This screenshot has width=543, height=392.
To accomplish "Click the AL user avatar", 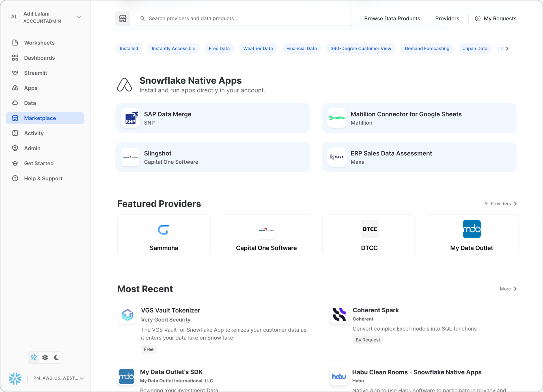I will [14, 17].
